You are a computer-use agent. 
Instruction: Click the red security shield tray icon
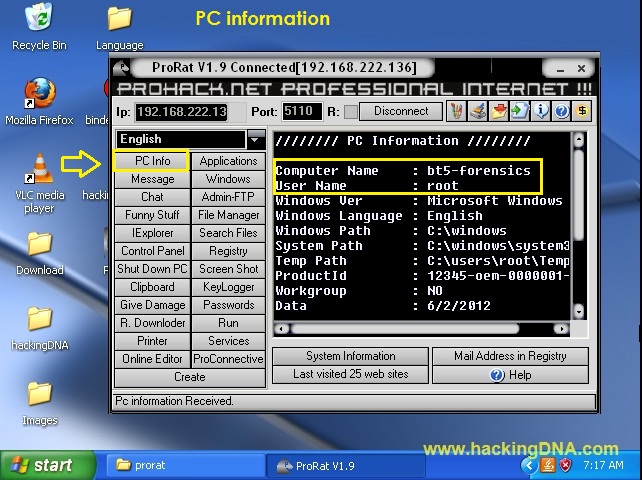tap(565, 465)
